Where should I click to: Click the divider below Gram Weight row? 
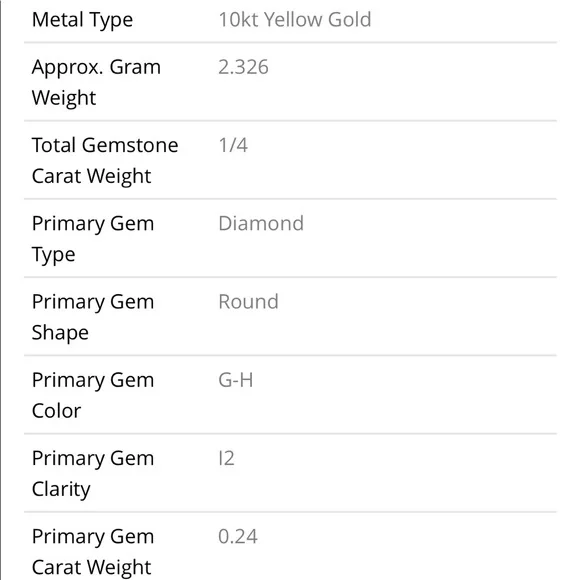[290, 121]
